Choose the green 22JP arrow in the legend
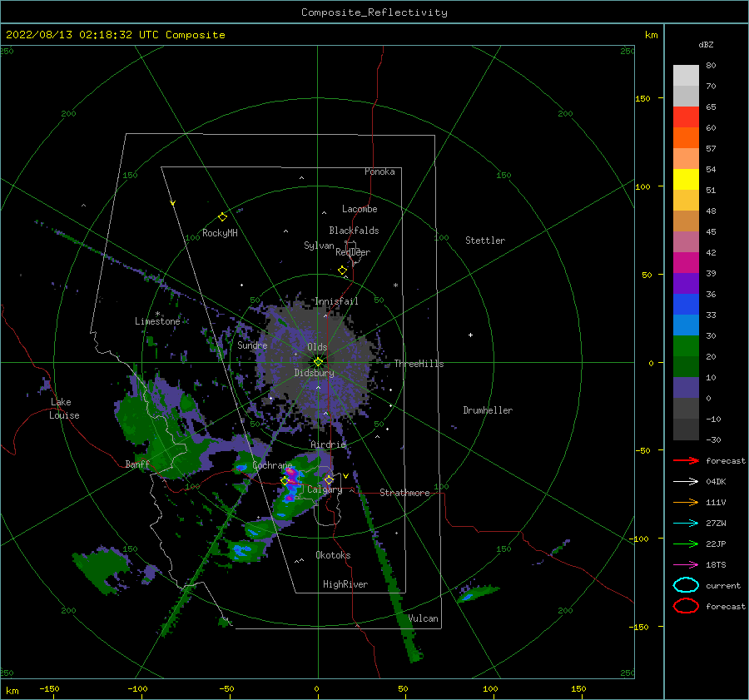 (686, 544)
